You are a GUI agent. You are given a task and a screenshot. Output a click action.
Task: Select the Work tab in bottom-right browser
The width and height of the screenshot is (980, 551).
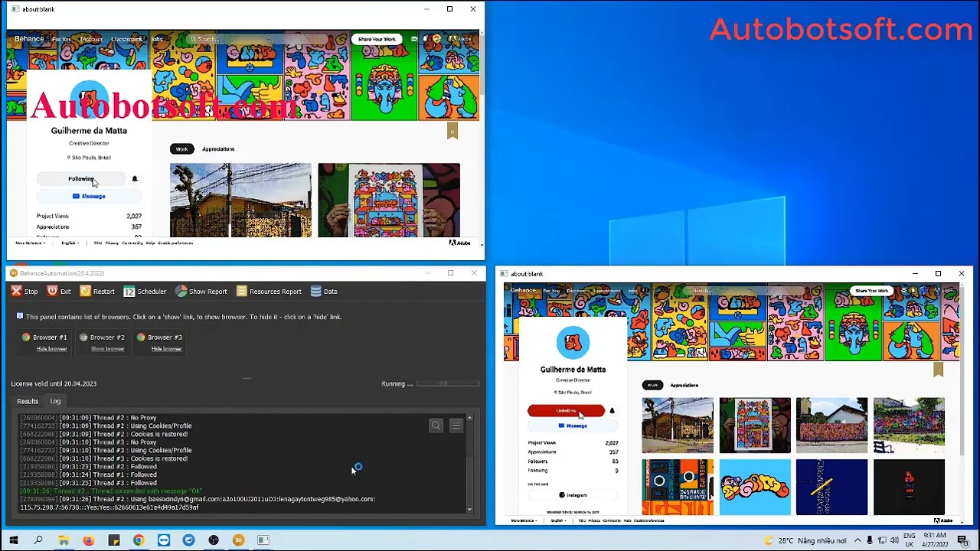pos(652,386)
